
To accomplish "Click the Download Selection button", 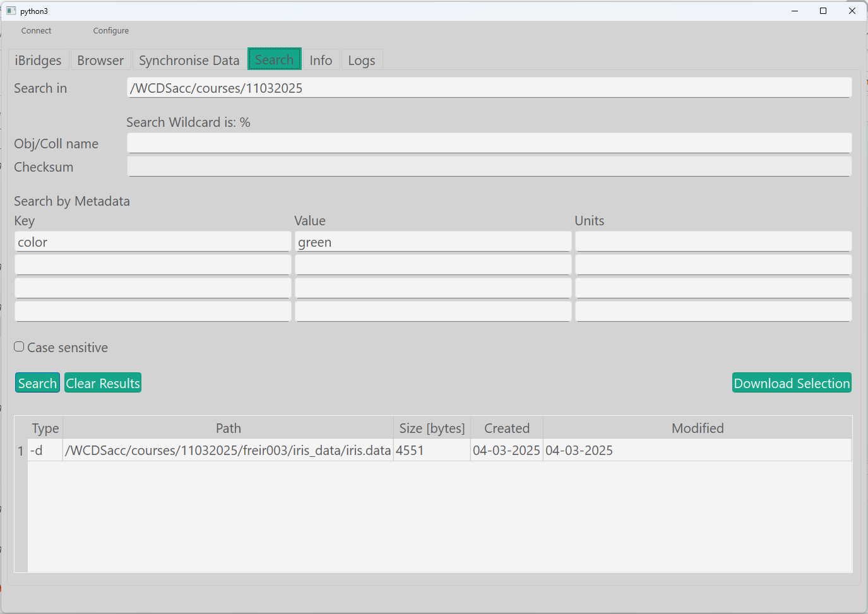I will pyautogui.click(x=792, y=383).
